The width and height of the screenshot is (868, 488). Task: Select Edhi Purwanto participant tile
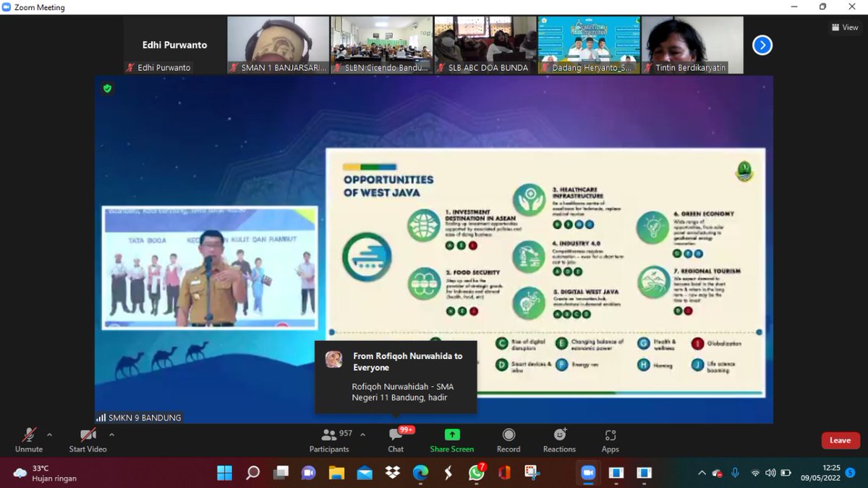tap(174, 45)
